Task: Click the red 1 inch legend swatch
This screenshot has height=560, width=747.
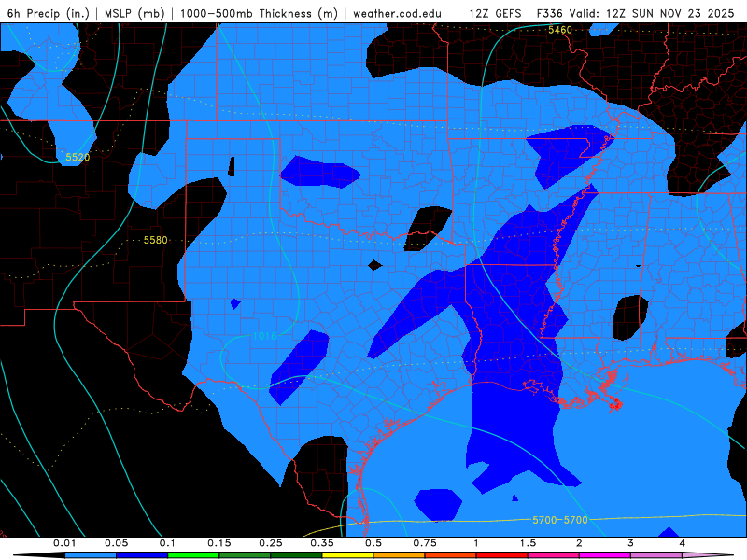Action: (x=502, y=555)
